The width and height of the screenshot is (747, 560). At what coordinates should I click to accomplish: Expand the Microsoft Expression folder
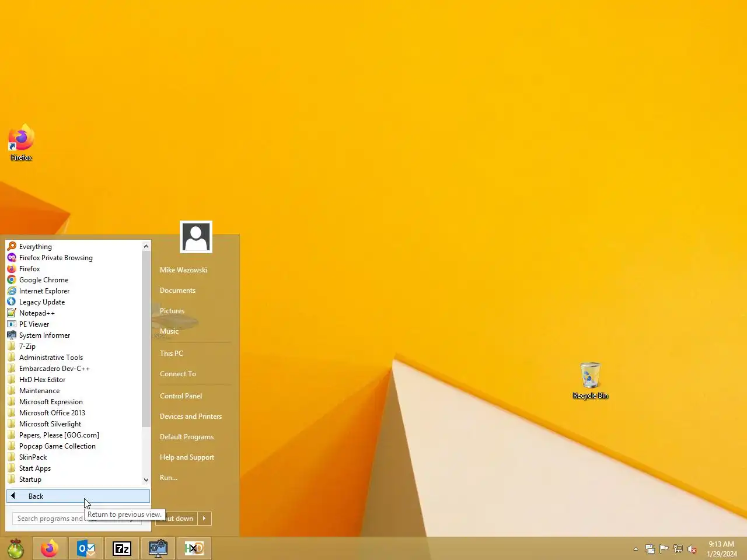tap(74, 402)
